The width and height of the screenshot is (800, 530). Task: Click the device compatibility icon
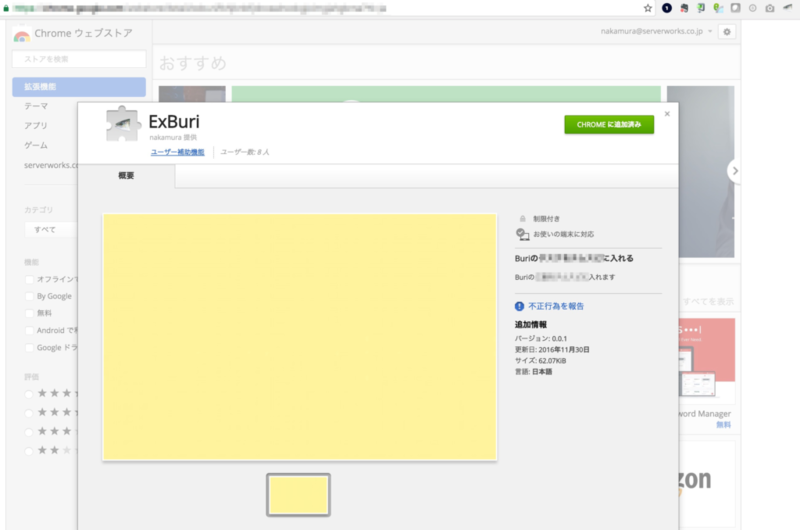coord(522,234)
